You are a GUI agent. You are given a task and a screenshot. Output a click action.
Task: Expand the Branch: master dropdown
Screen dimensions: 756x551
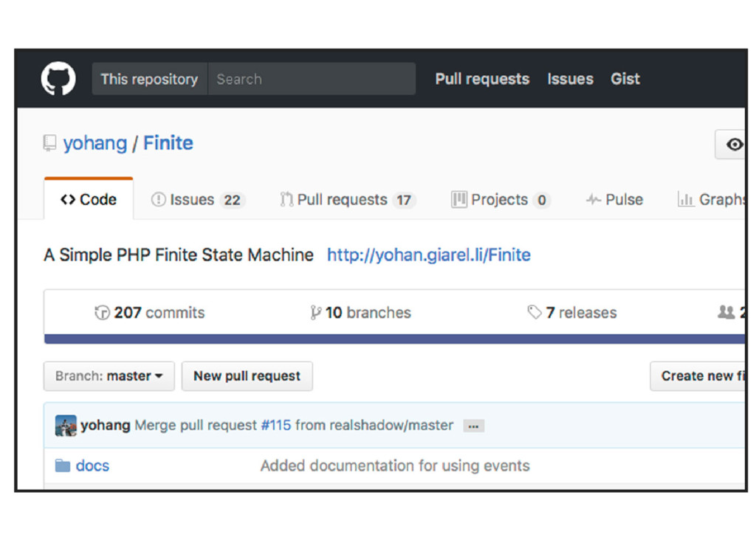tap(109, 376)
